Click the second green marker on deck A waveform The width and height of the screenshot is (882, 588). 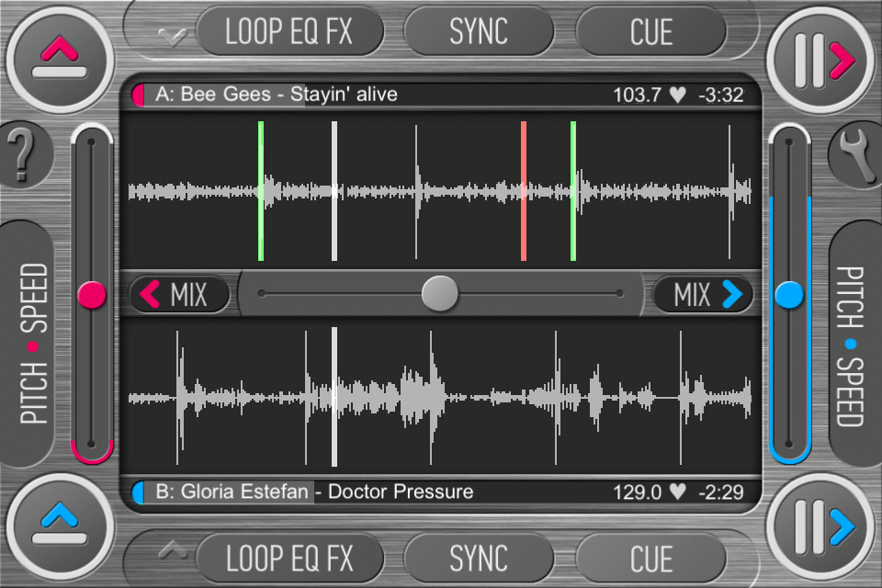[x=573, y=191]
